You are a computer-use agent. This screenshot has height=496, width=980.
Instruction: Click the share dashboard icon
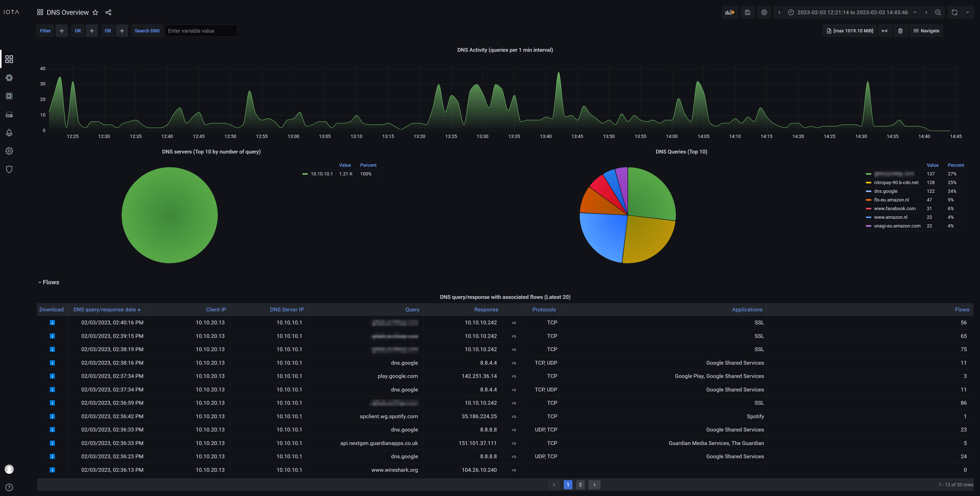click(108, 12)
